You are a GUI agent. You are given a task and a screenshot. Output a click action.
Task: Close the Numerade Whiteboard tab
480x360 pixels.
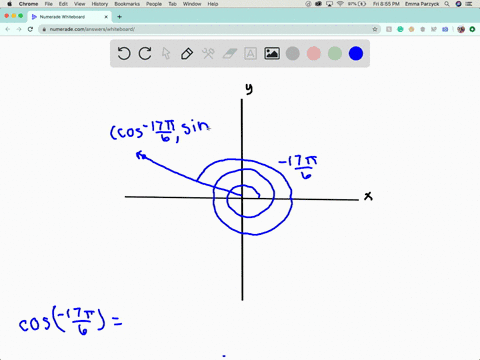(x=106, y=17)
